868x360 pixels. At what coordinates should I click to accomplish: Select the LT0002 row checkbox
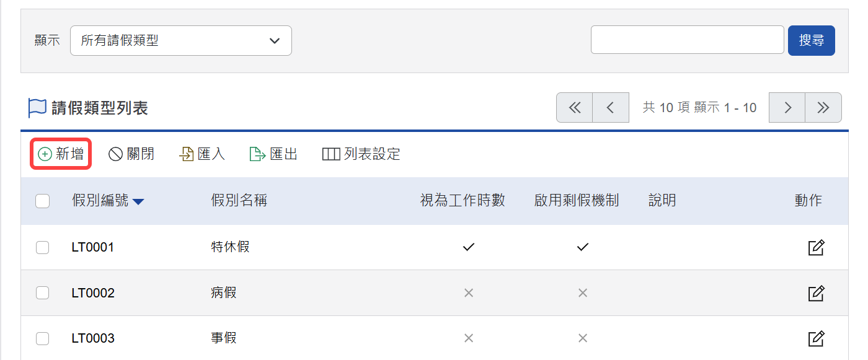coord(42,292)
